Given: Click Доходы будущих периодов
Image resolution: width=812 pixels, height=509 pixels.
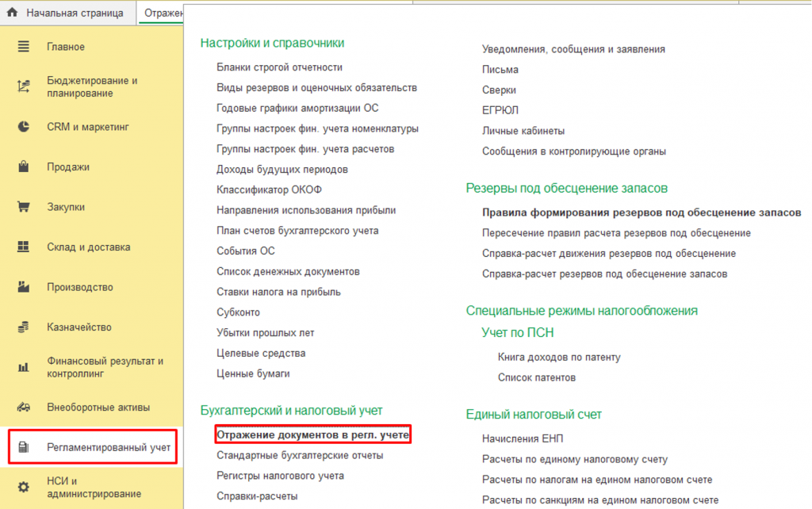Looking at the screenshot, I should 282,170.
